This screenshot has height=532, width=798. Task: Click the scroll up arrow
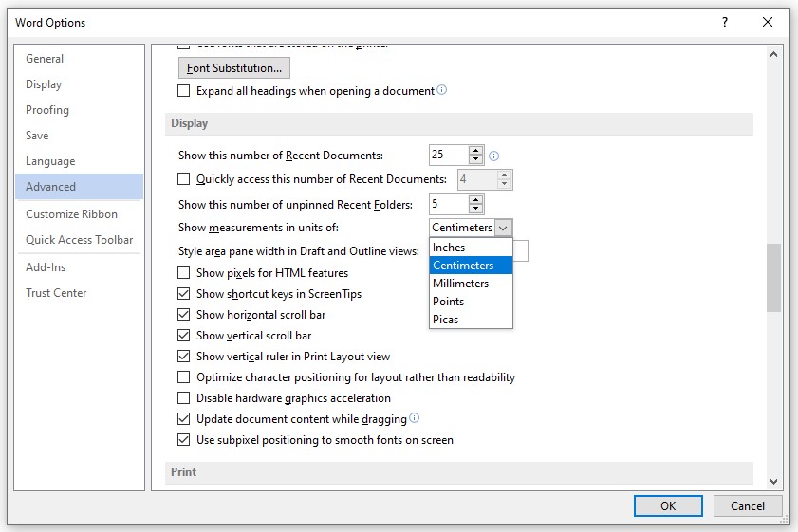pyautogui.click(x=773, y=54)
